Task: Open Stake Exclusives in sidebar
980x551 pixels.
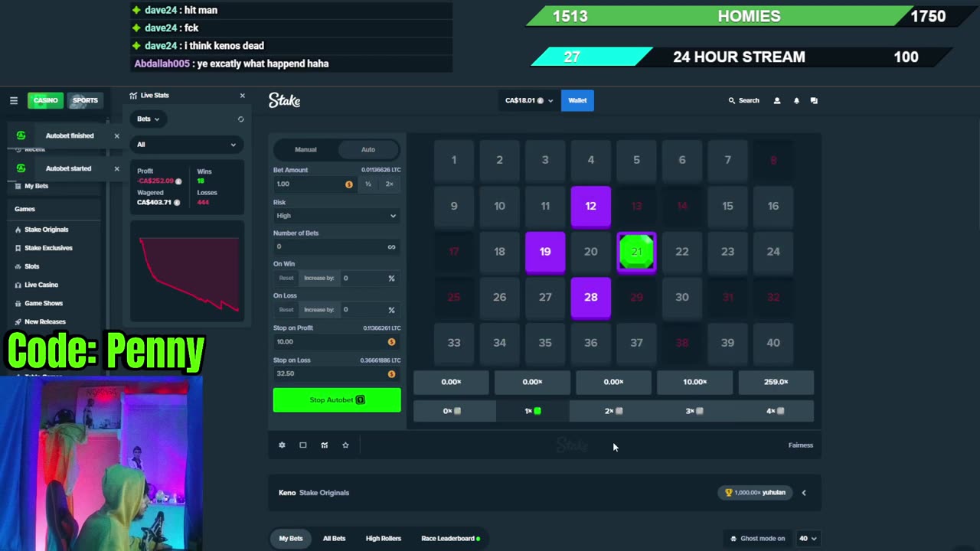Action: click(x=48, y=248)
